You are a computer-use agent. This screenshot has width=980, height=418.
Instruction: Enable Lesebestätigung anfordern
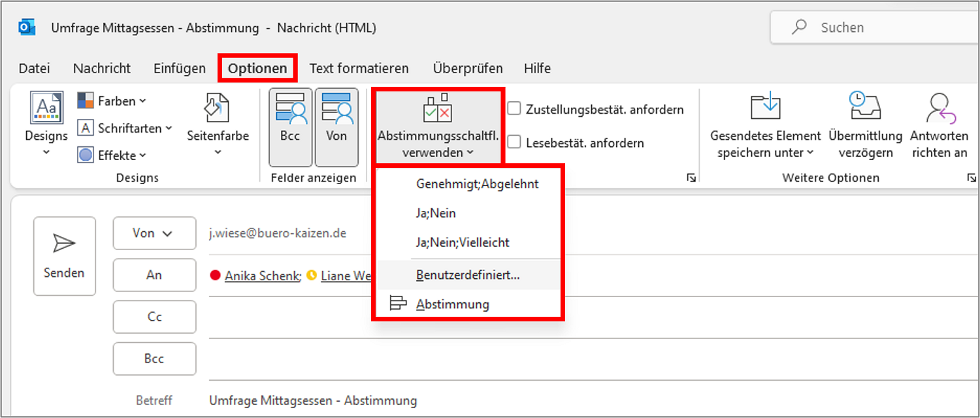pos(515,142)
